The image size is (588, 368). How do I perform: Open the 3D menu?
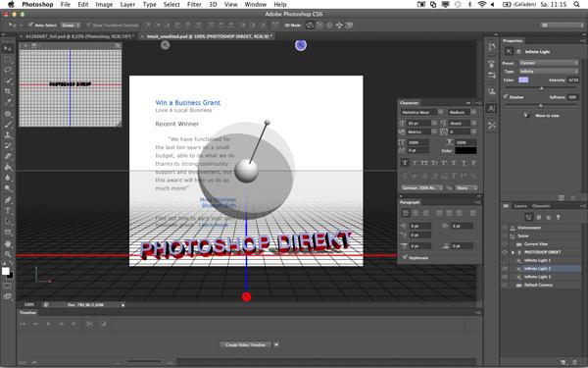click(x=213, y=5)
